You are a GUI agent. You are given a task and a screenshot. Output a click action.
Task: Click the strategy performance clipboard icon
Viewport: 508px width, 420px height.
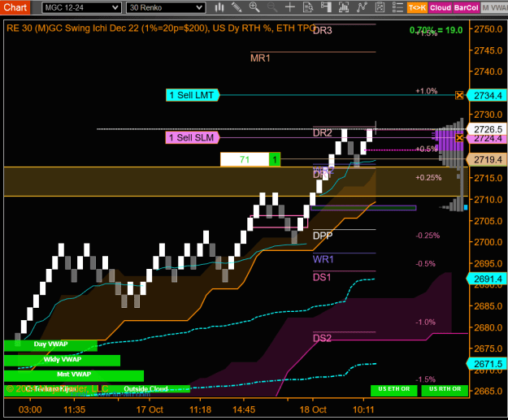380,7
